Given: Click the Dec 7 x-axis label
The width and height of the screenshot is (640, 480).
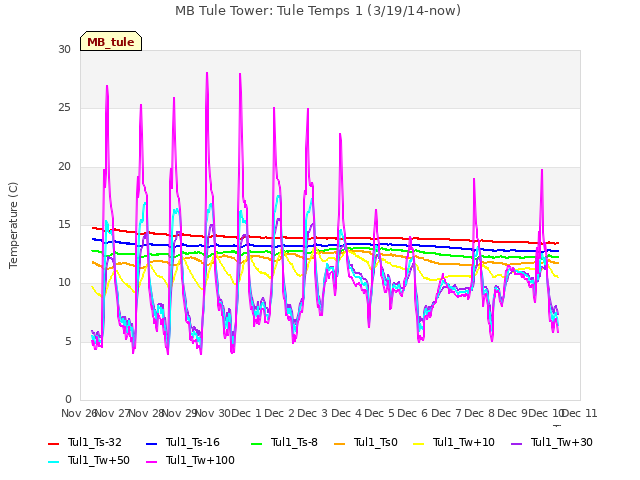Looking at the screenshot, I should click(447, 413).
